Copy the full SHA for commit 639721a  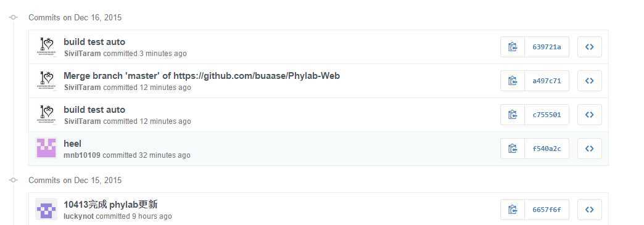[x=513, y=47]
